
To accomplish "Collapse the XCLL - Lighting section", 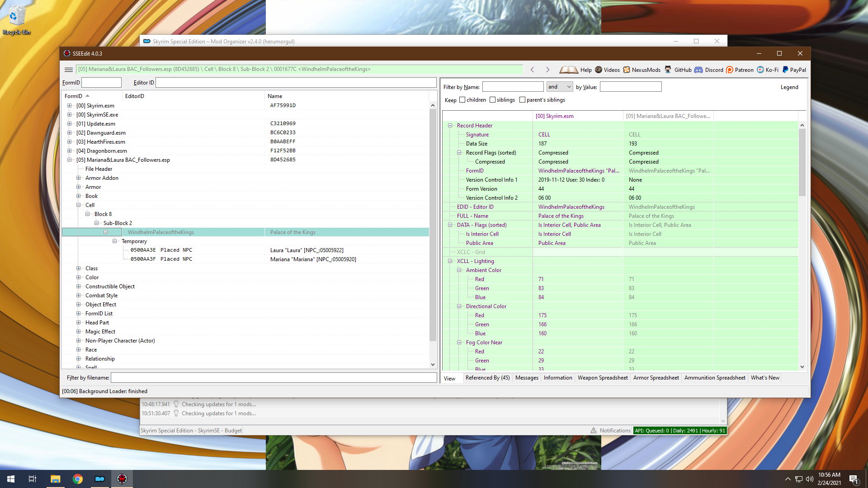I will pos(450,261).
